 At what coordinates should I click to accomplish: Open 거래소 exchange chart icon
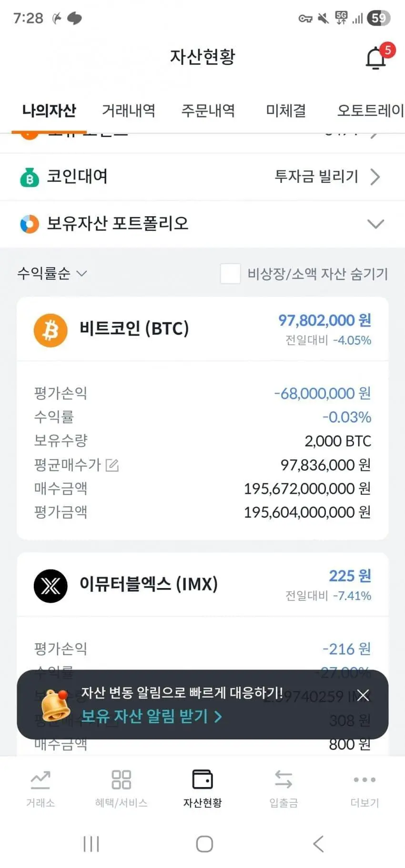point(40,780)
